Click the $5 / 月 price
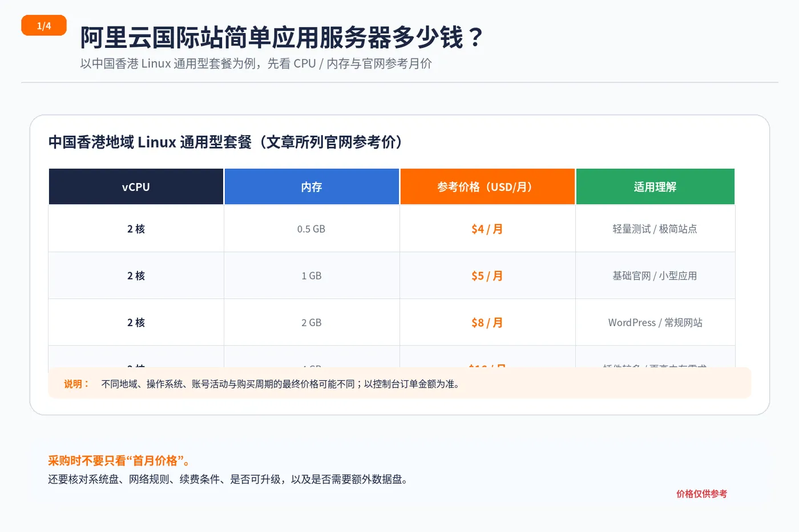 pos(487,276)
